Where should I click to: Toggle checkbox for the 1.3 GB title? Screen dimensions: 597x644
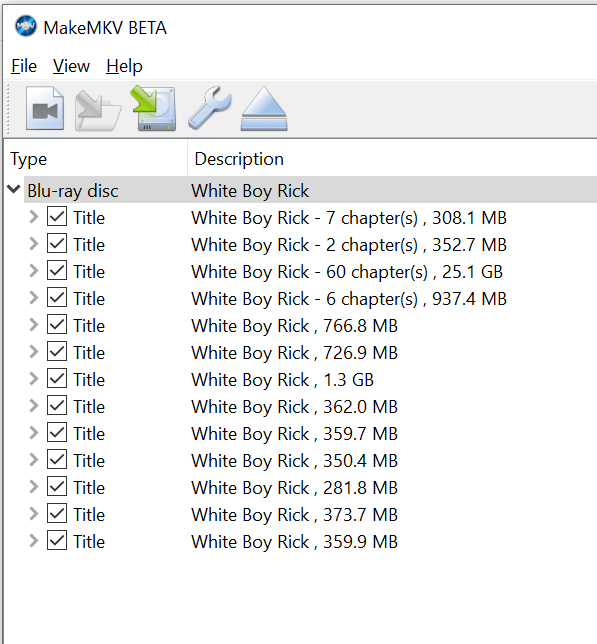pos(57,379)
